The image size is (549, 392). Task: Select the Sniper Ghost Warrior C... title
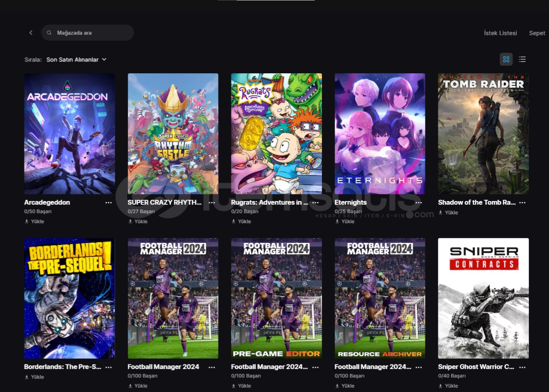(476, 367)
